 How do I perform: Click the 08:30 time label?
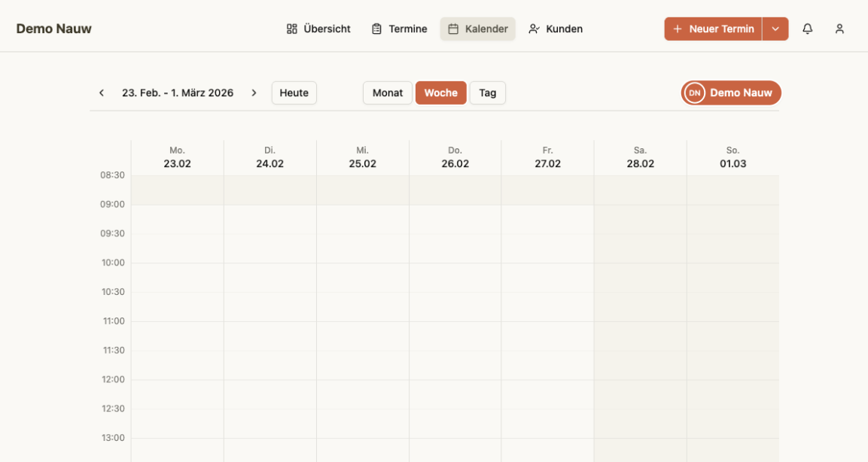(x=112, y=175)
